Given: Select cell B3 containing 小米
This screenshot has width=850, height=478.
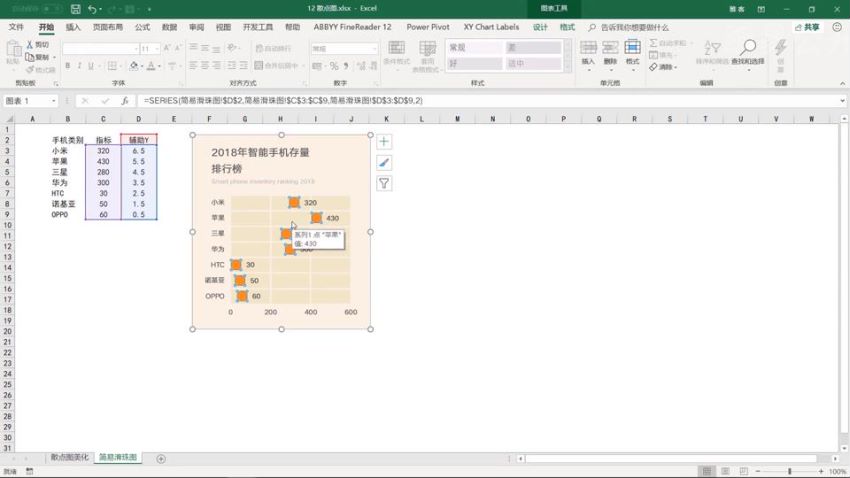Looking at the screenshot, I should [x=68, y=151].
